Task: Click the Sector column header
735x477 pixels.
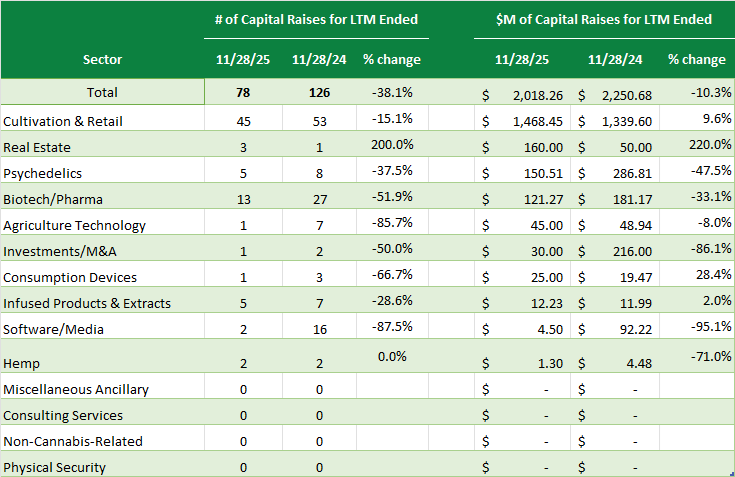Action: click(102, 59)
